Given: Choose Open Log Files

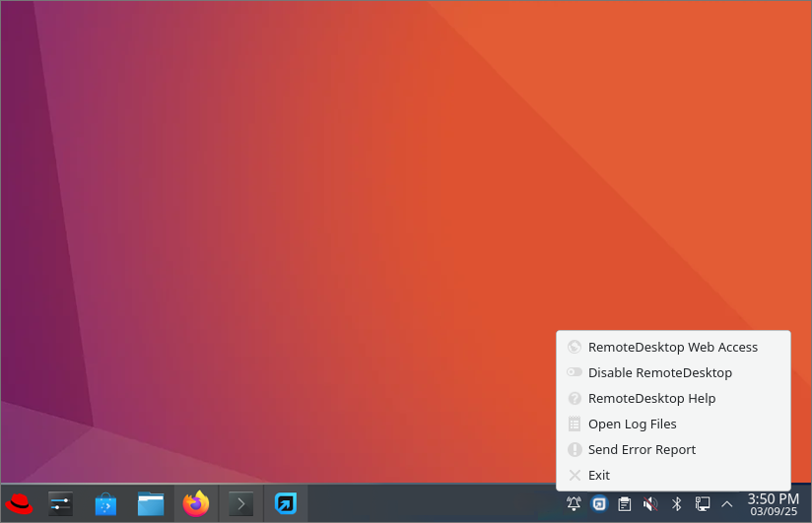Looking at the screenshot, I should (632, 424).
